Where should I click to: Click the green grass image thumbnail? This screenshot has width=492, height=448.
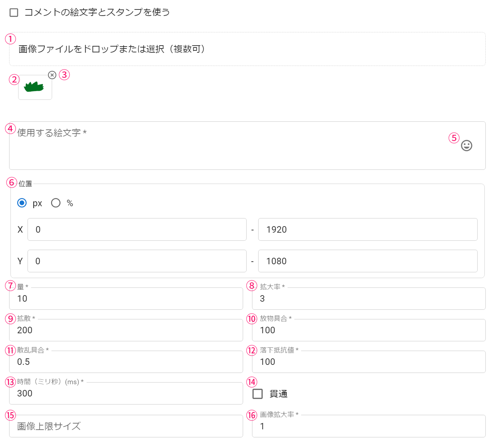(x=35, y=87)
